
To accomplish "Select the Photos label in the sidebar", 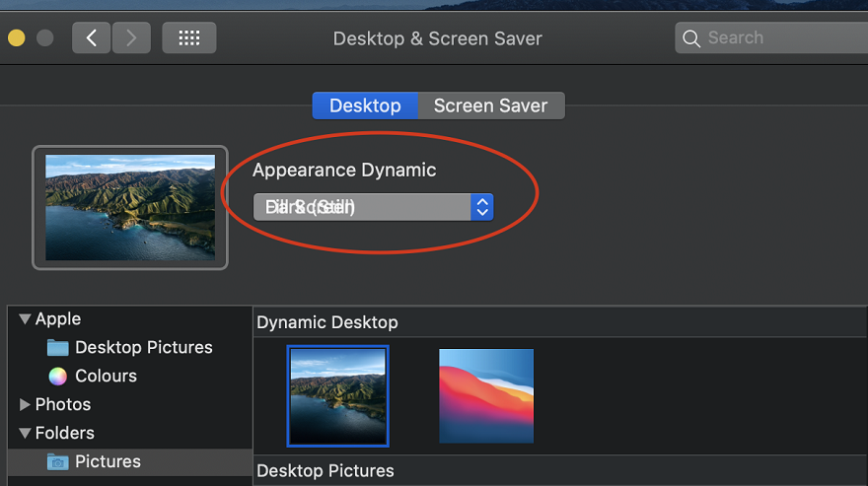I will tap(63, 405).
